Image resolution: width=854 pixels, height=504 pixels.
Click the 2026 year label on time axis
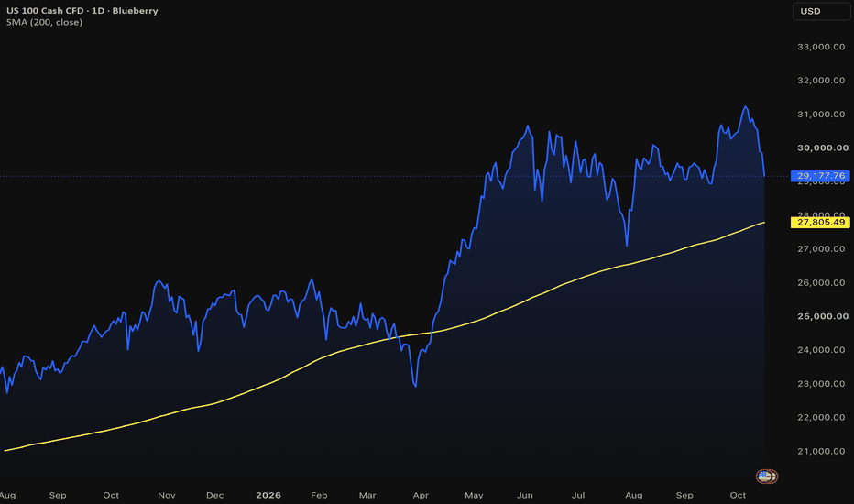tap(268, 495)
